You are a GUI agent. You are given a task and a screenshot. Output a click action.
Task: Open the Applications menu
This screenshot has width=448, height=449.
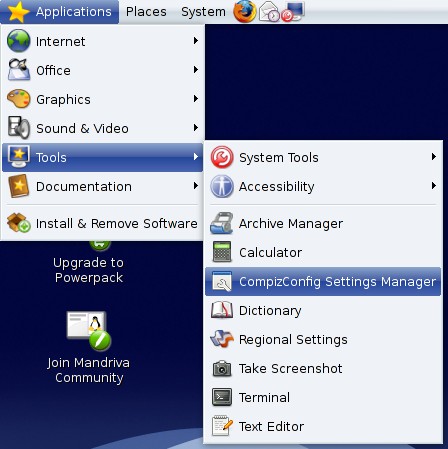pos(60,12)
